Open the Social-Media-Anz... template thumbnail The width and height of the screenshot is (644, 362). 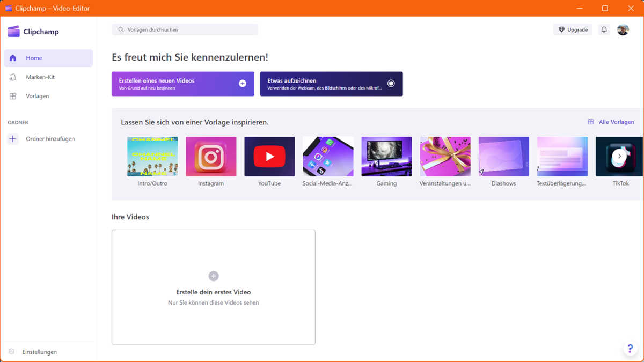[x=328, y=157]
